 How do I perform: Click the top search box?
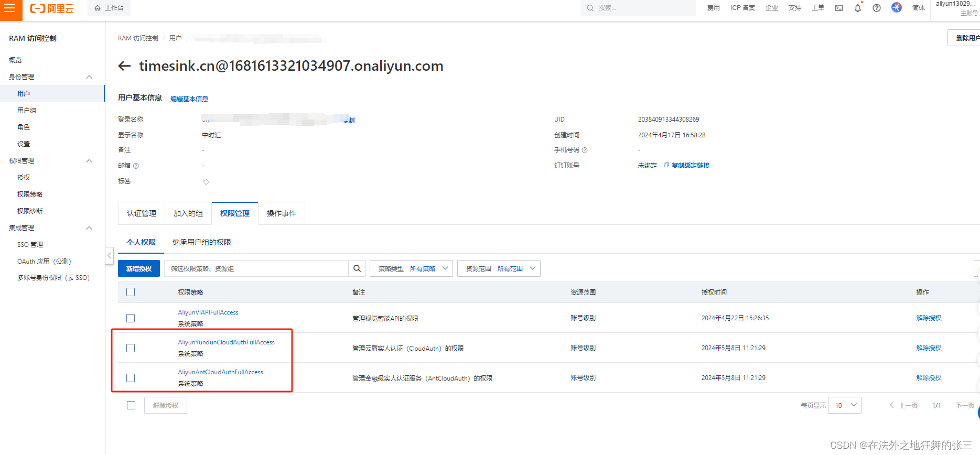pos(638,8)
